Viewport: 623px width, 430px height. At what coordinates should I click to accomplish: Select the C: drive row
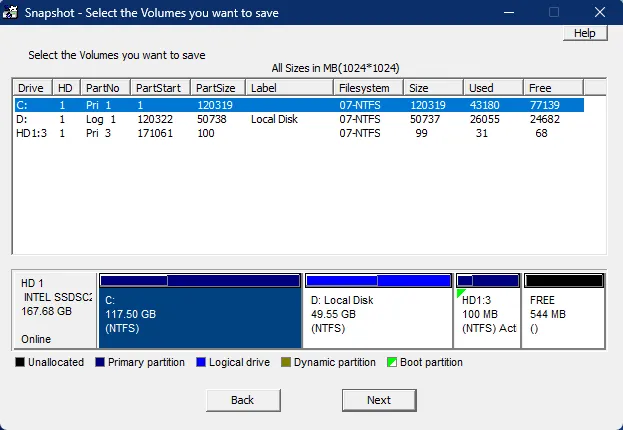pos(299,105)
